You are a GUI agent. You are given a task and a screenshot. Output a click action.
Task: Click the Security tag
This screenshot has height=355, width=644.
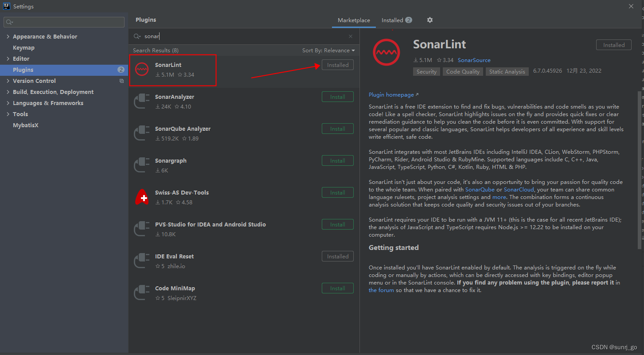[426, 71]
